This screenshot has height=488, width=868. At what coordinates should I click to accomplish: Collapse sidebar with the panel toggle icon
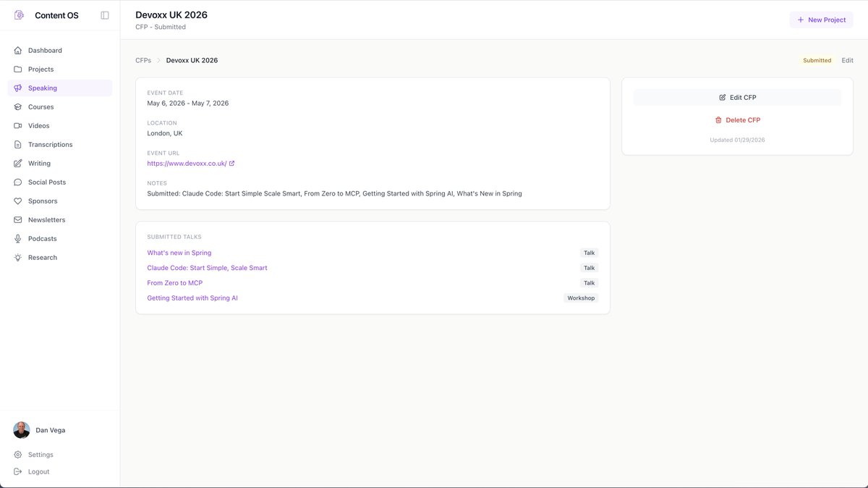pyautogui.click(x=105, y=15)
